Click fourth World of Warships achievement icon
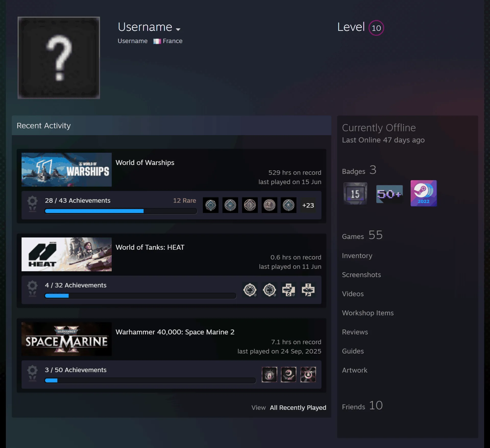This screenshot has height=448, width=490. 269,205
